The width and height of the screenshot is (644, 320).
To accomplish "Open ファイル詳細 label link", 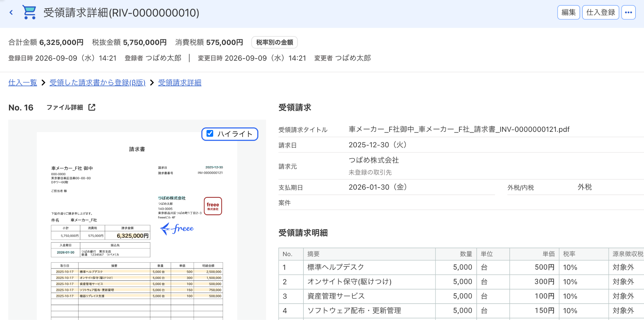I will click(65, 108).
